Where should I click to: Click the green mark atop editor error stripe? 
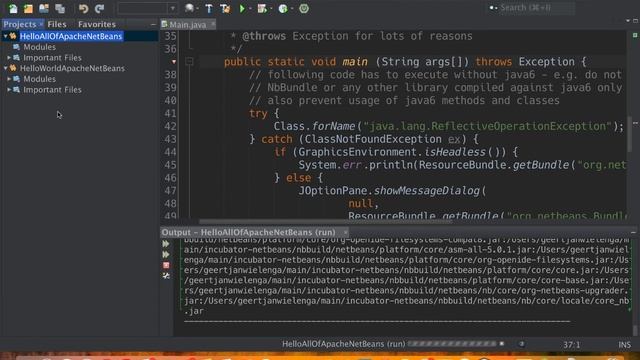pyautogui.click(x=635, y=36)
